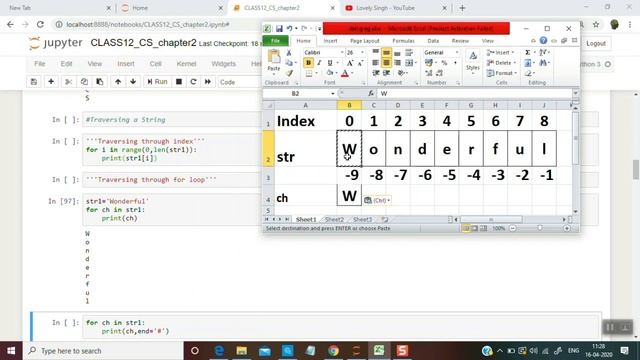Toggle Underline formatting in Excel
Screen dimensions: 640x360
(330, 63)
